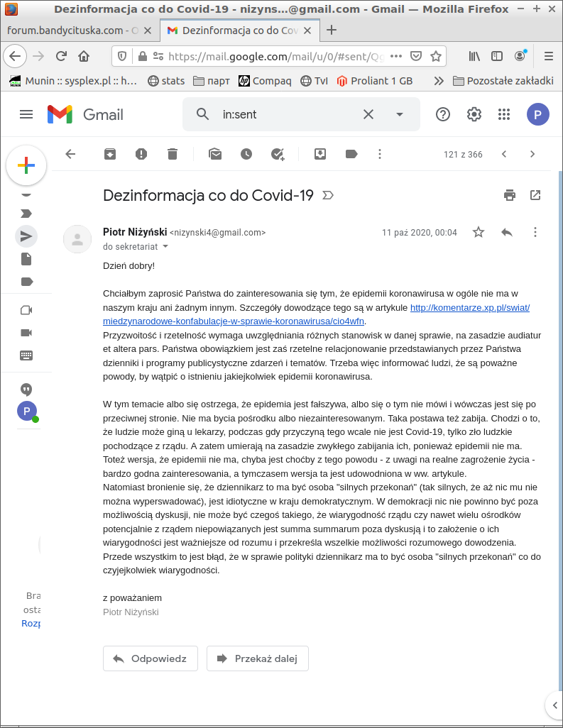
Task: Open the keyboard icon in the sidebar
Action: point(26,355)
